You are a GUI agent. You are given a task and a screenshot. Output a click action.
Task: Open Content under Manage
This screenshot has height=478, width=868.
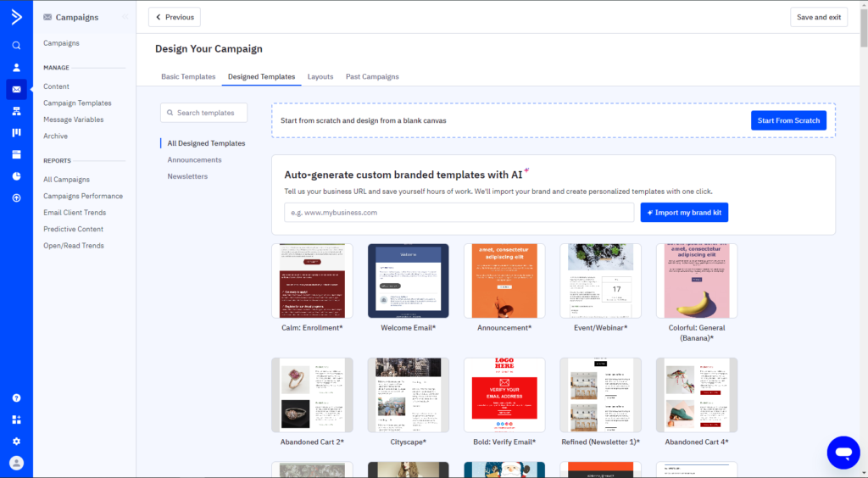click(x=57, y=86)
